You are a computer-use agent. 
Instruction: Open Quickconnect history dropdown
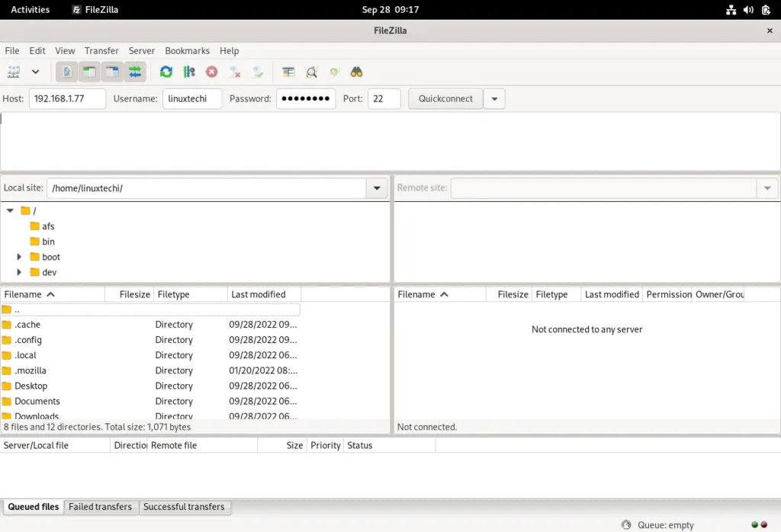pos(494,98)
